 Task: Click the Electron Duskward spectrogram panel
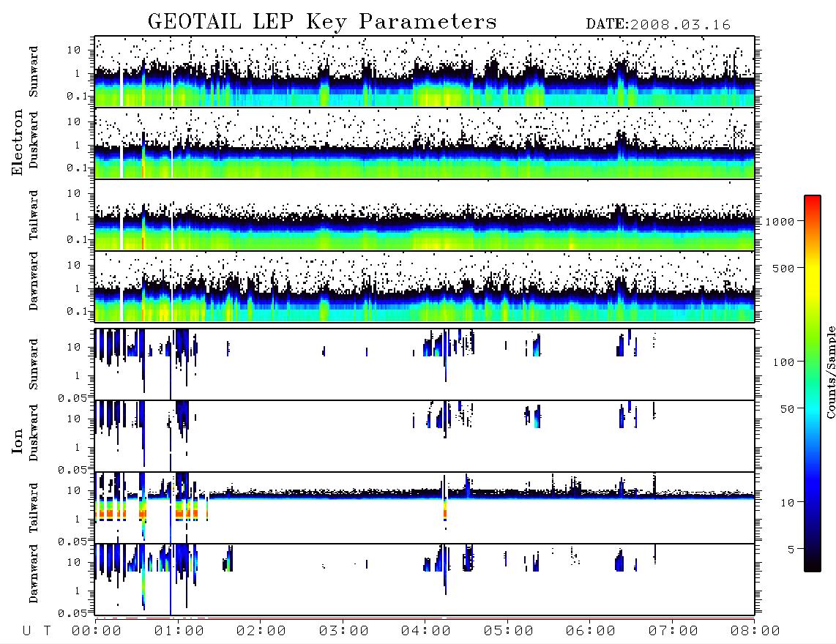(x=425, y=143)
